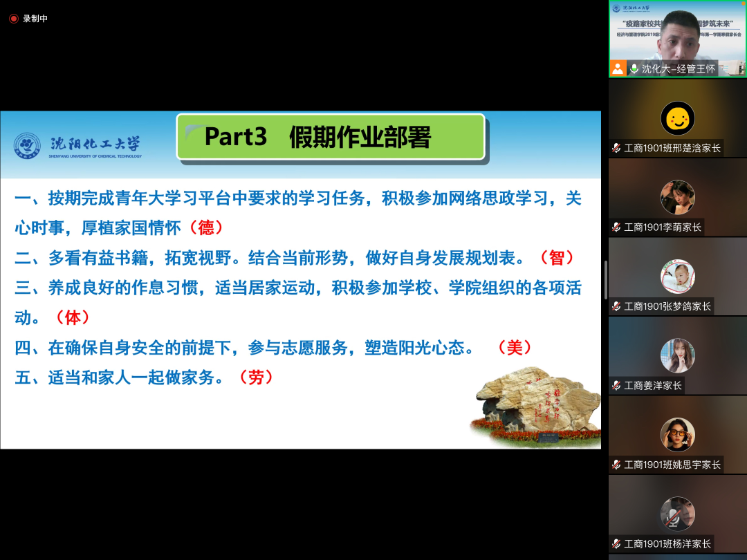Click muted mic icon for 工商1901张梦鸽家长
747x560 pixels.
pos(616,306)
